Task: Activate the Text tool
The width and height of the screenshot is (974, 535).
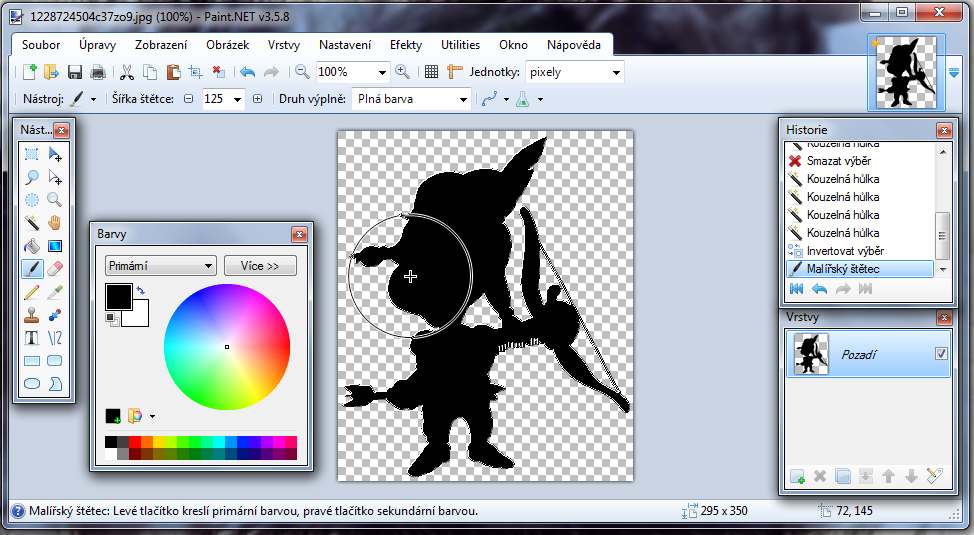Action: pyautogui.click(x=32, y=337)
